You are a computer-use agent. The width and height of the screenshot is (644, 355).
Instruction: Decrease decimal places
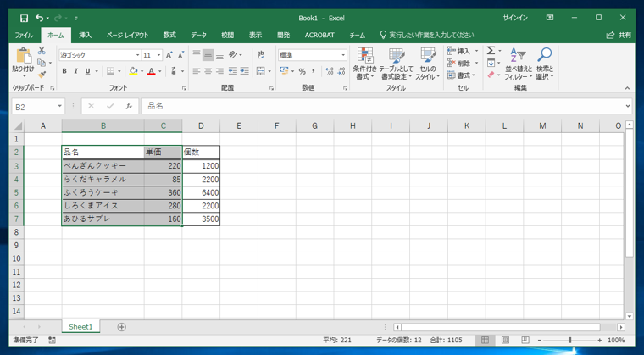click(341, 71)
